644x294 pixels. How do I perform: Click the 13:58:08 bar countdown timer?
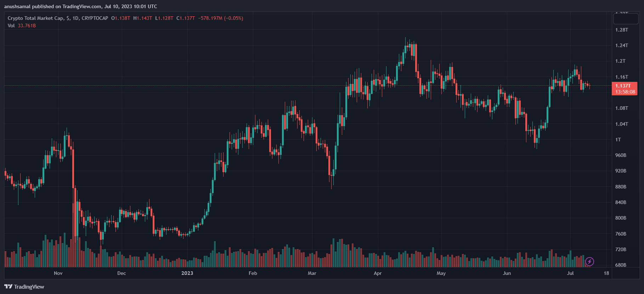click(x=625, y=92)
